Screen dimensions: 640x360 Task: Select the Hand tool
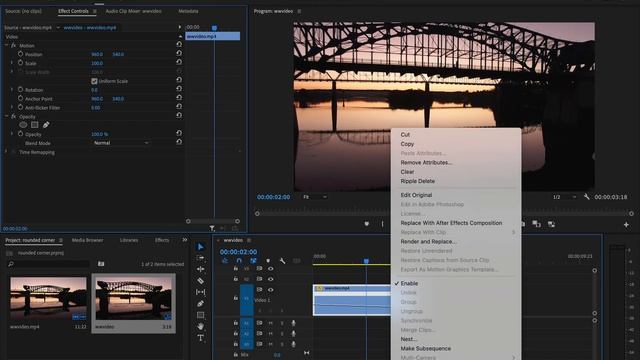pos(200,326)
